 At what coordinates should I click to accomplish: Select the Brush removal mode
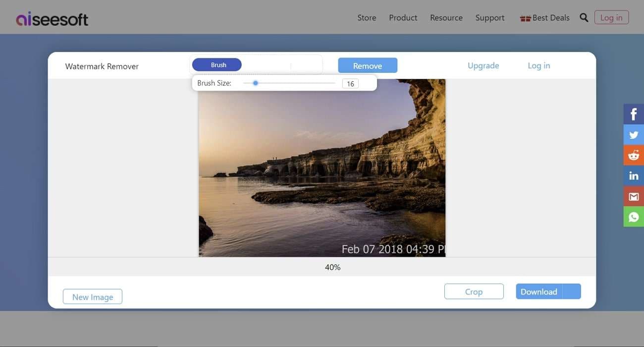click(217, 64)
